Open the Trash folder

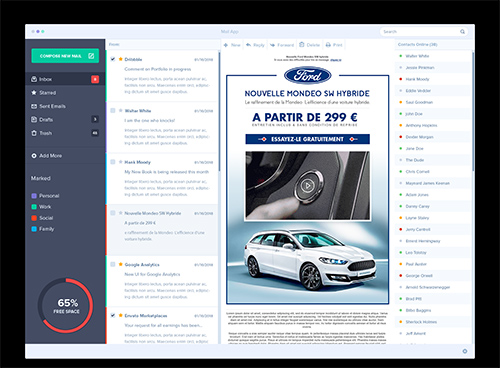click(x=65, y=133)
